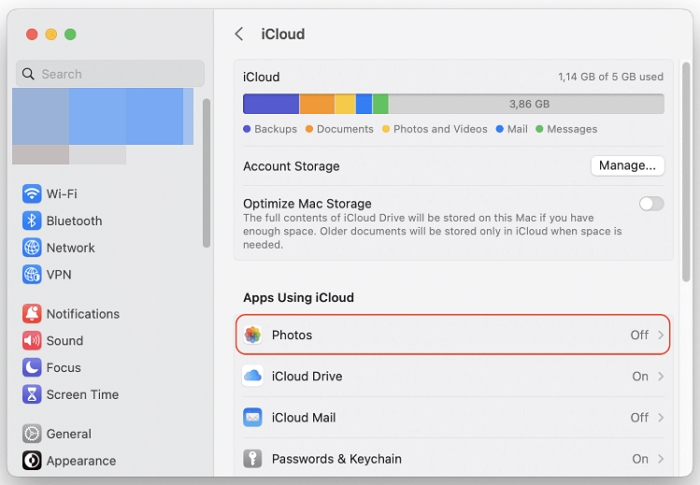Click the Apps Using iCloud heading

pos(299,297)
